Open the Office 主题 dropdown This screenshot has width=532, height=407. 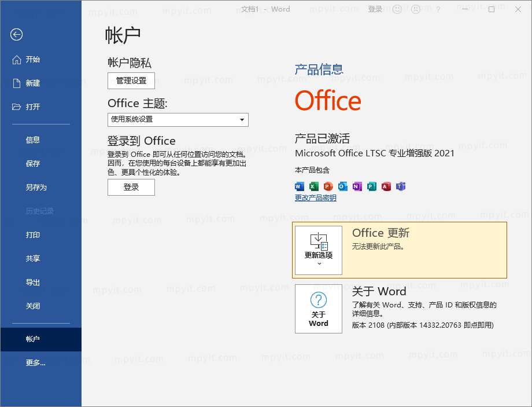tap(178, 120)
